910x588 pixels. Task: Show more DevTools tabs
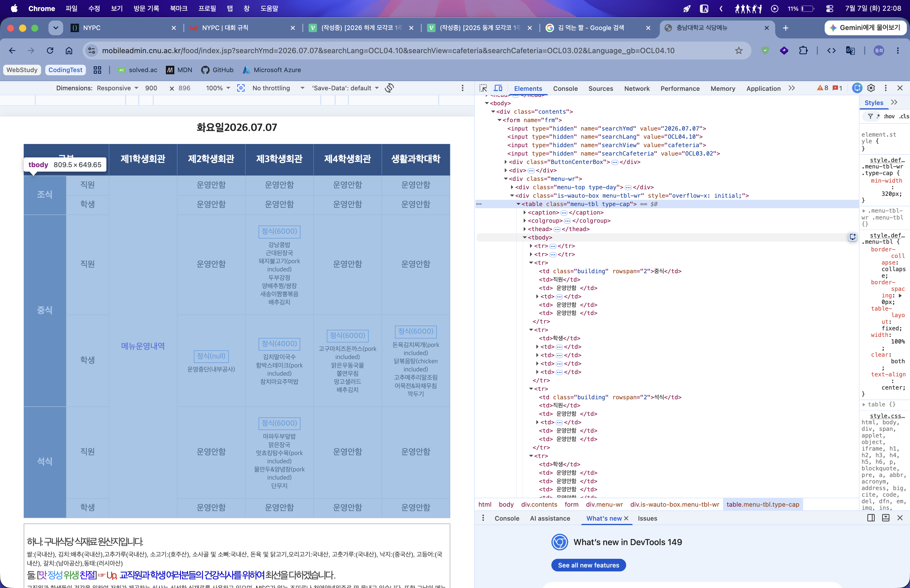tap(792, 88)
